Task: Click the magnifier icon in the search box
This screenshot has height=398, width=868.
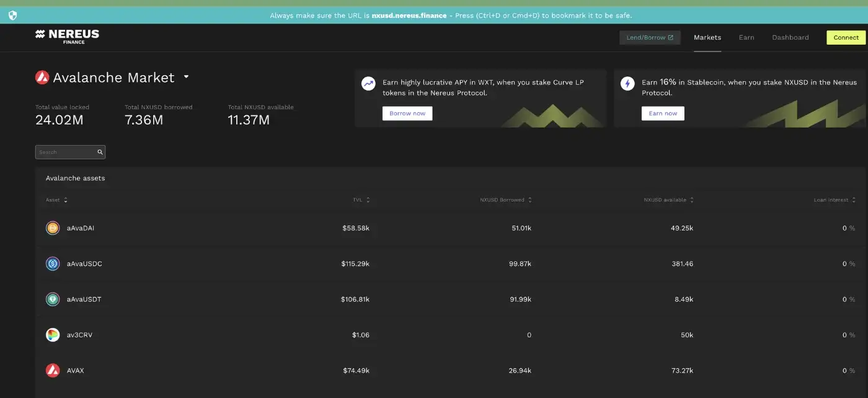Action: [x=100, y=152]
